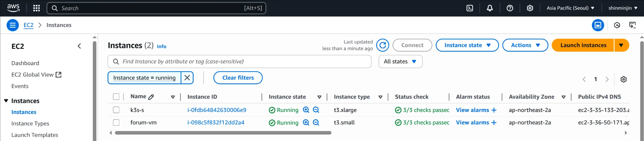Click the AWS logo home icon

tap(13, 8)
